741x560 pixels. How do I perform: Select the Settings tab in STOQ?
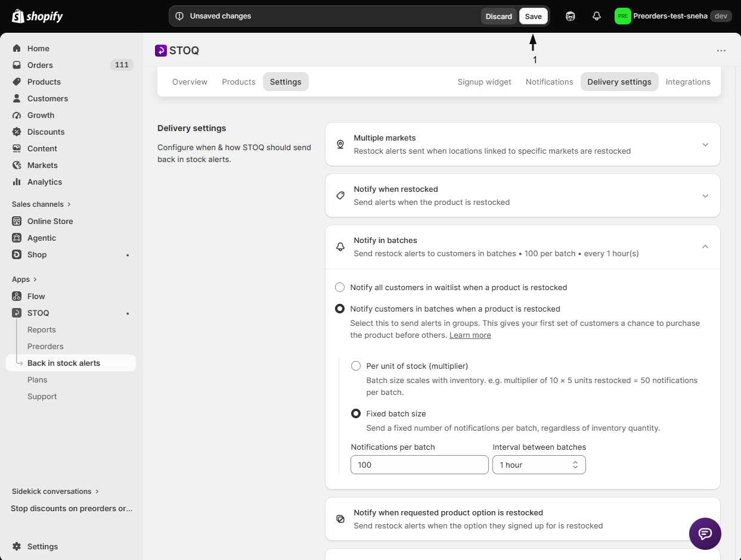pyautogui.click(x=286, y=82)
